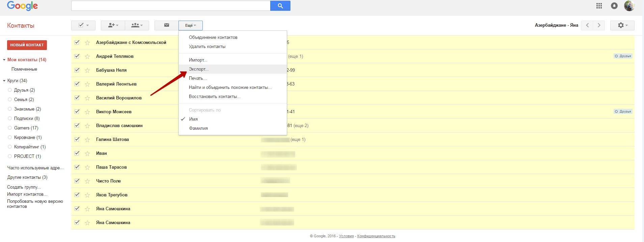Viewport: 644px width, 242px height.
Task: Go to the next contact arrow
Action: (599, 25)
